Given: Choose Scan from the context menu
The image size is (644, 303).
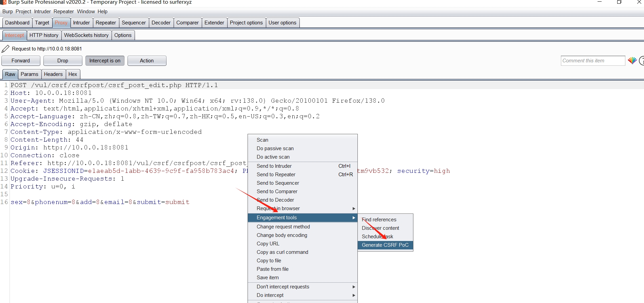Looking at the screenshot, I should pyautogui.click(x=303, y=140).
